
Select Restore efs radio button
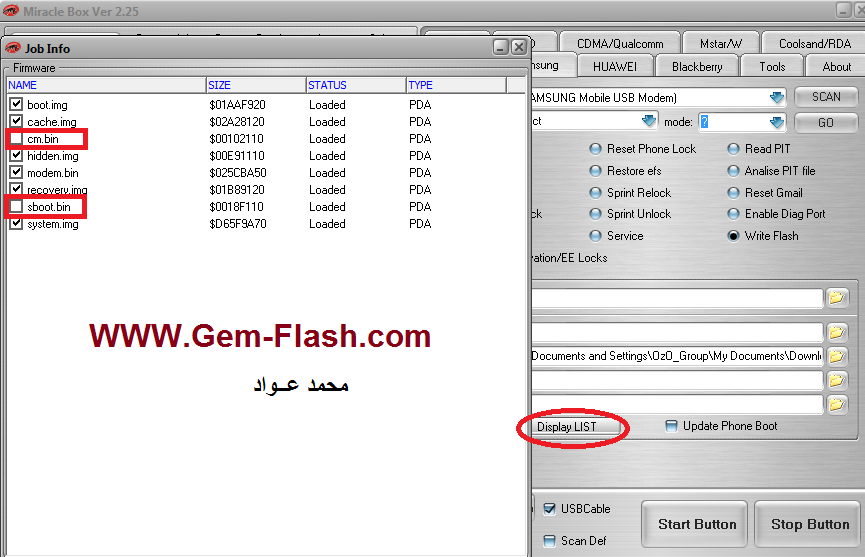[x=595, y=171]
